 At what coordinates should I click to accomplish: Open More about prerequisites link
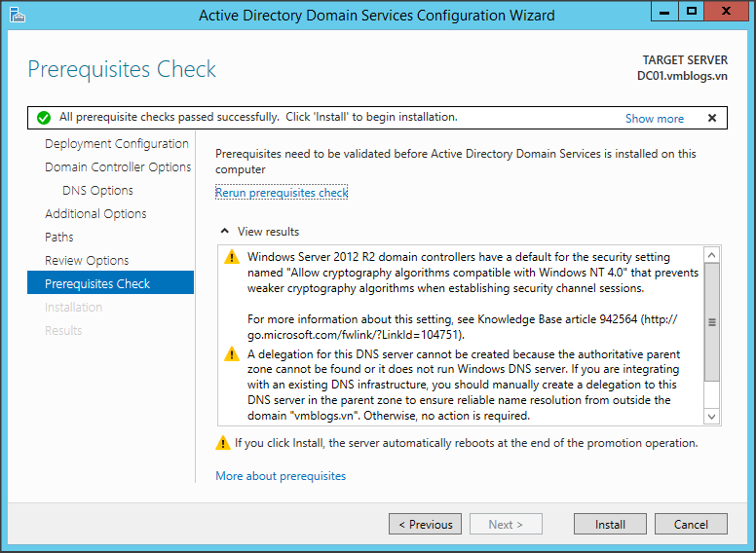[281, 476]
